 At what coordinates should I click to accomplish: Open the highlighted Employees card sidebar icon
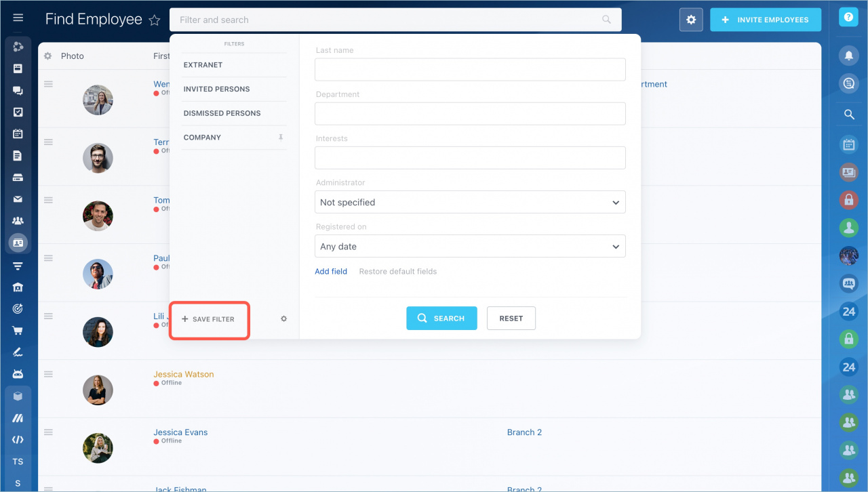pos(18,243)
